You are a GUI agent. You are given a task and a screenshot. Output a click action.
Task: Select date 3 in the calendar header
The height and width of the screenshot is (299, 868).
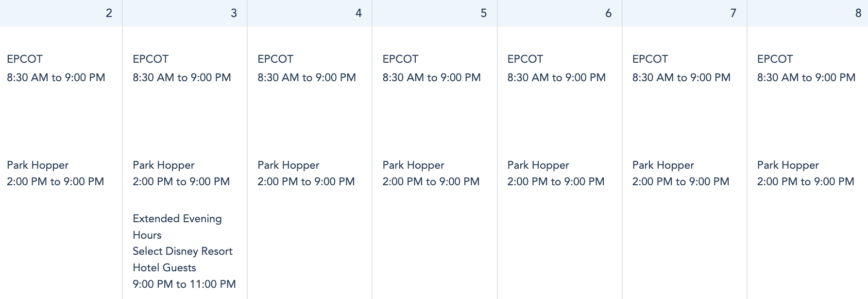click(234, 13)
